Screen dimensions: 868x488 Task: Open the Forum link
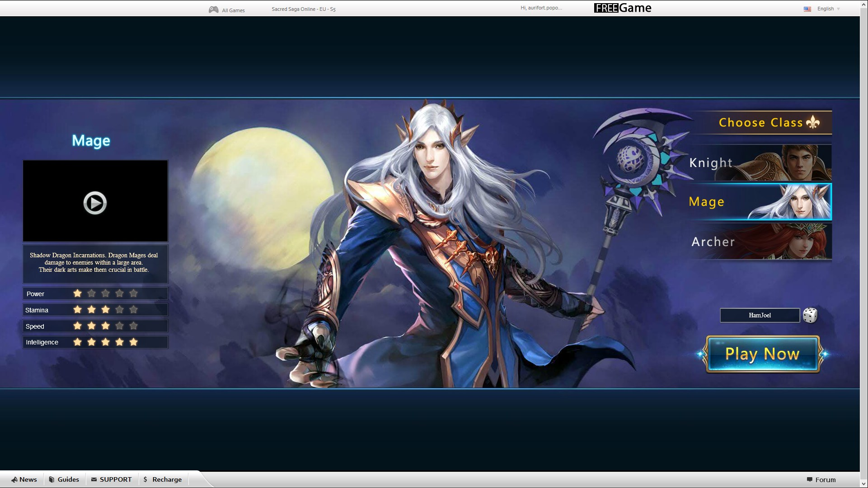tap(821, 479)
